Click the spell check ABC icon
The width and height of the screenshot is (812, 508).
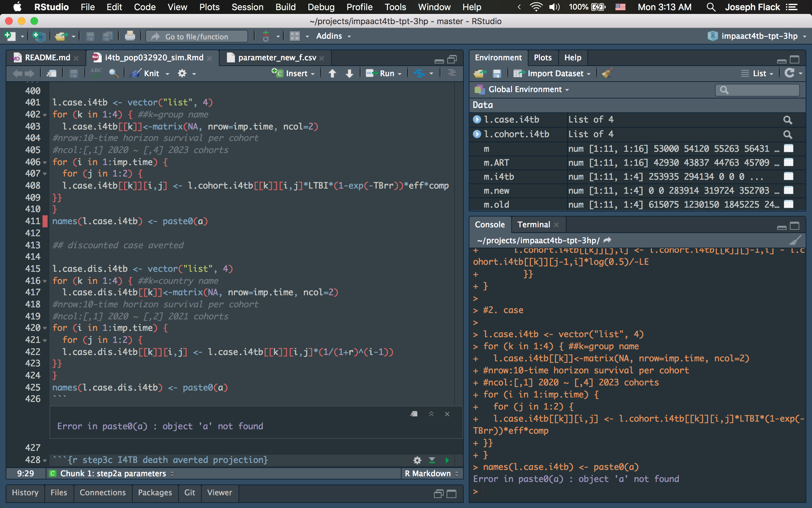coord(96,73)
